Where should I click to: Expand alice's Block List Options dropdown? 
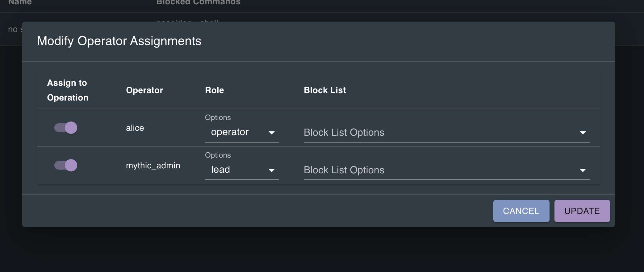tap(447, 133)
